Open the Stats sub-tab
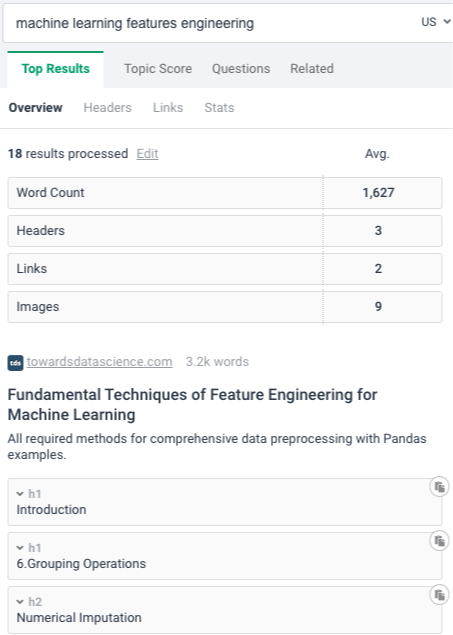Image resolution: width=453 pixels, height=635 pixels. click(219, 108)
